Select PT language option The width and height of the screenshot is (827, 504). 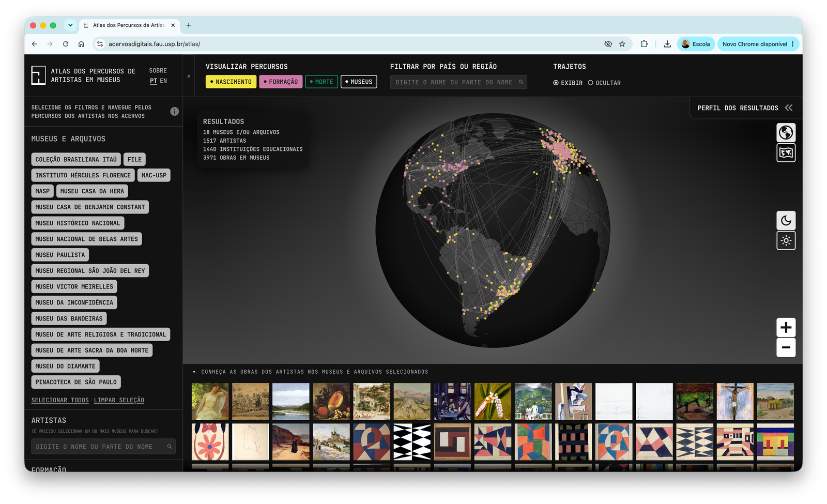[x=154, y=81]
